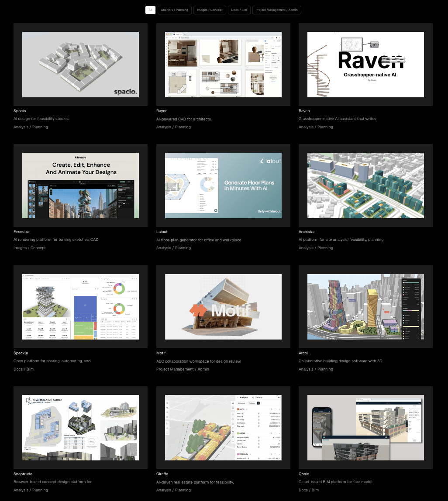Click Analysis / Planning tag under Giraffe

click(173, 490)
